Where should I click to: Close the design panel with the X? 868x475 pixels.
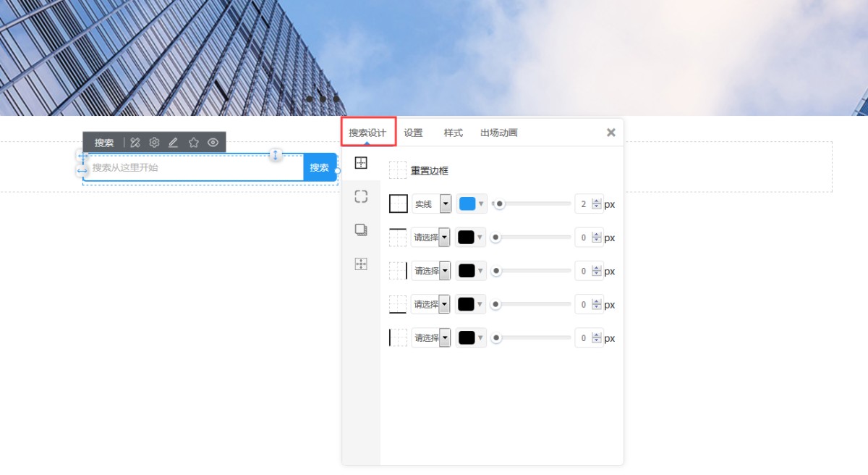click(611, 133)
